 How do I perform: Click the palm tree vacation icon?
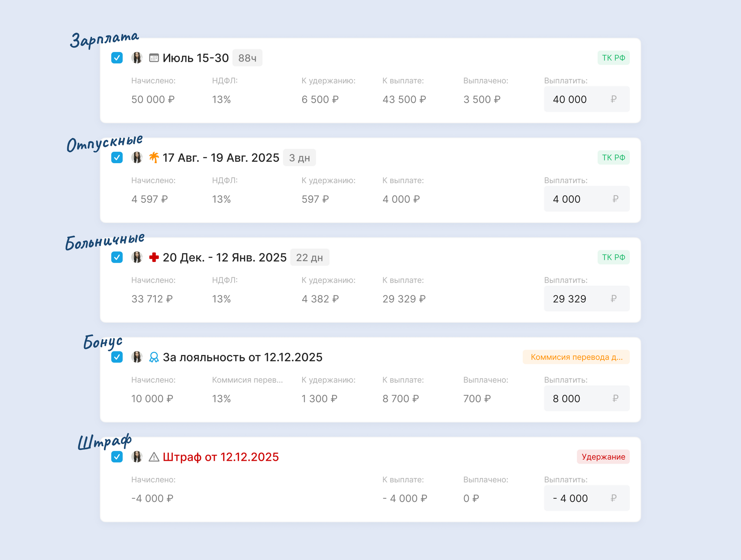[x=154, y=157]
